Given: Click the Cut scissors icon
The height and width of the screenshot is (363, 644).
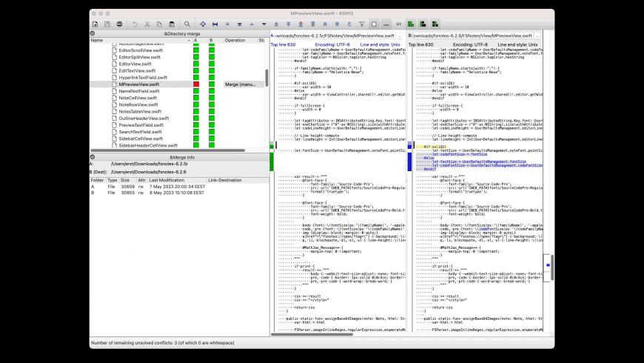Looking at the screenshot, I should click(147, 24).
